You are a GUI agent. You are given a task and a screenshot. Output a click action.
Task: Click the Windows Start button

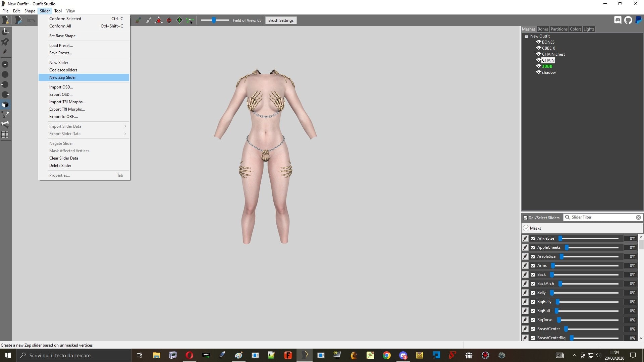coord(8,355)
